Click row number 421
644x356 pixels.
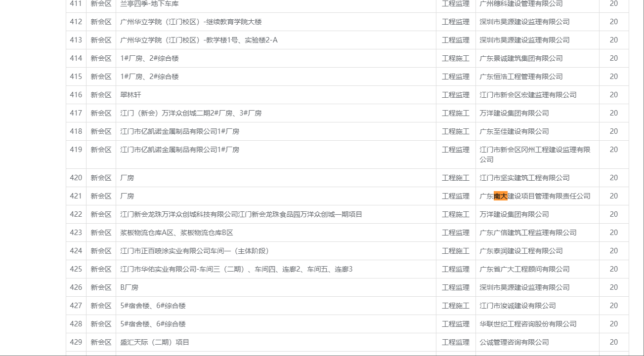(x=76, y=196)
